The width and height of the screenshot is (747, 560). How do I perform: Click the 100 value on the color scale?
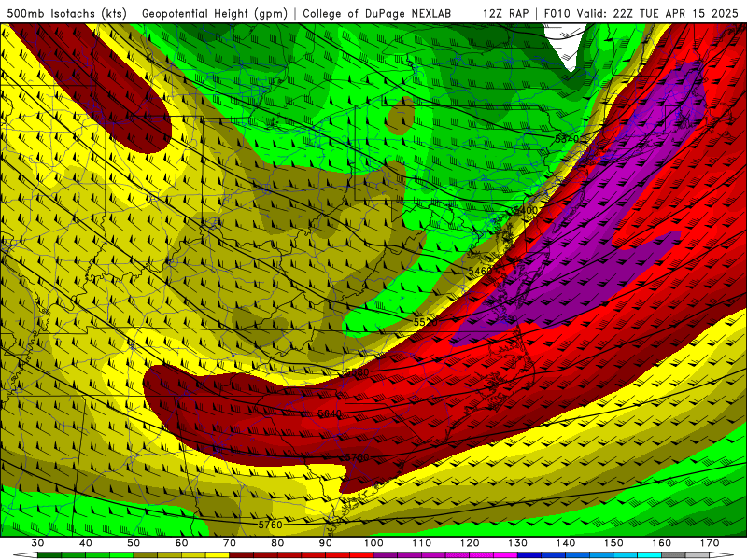(373, 543)
